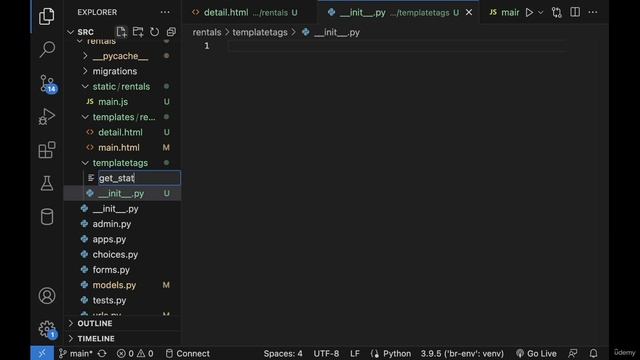Click the main* git branch indicator
640x360 pixels.
[x=76, y=353]
